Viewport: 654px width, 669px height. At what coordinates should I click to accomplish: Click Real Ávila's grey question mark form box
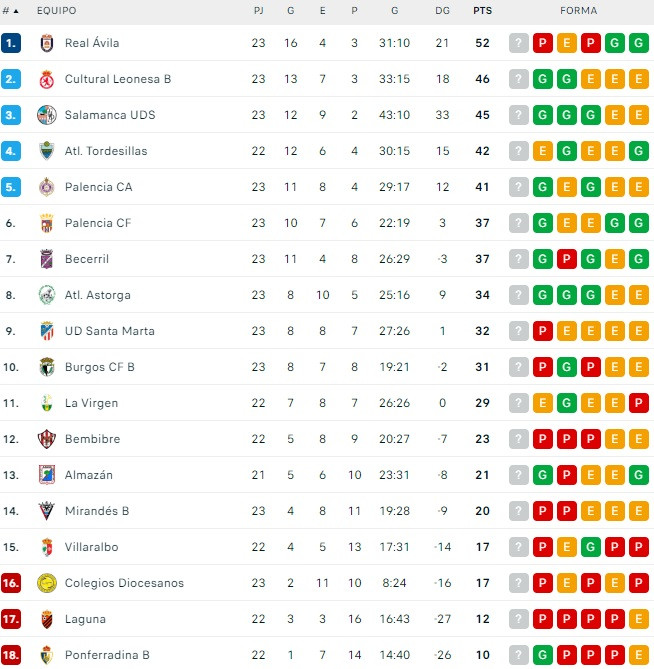tap(519, 43)
